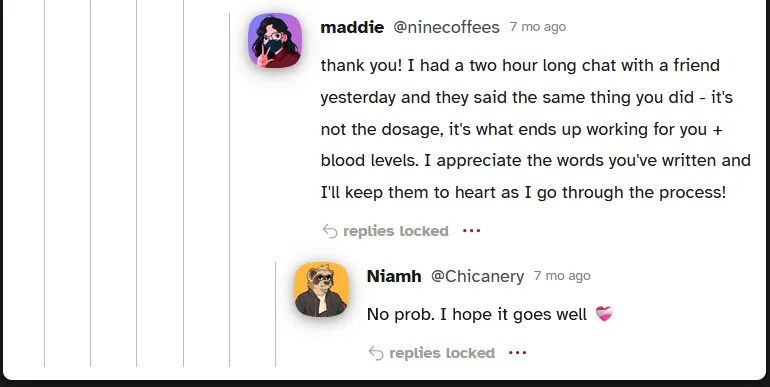Open maddie's profile avatar picture
770x387 pixels.
(x=275, y=40)
